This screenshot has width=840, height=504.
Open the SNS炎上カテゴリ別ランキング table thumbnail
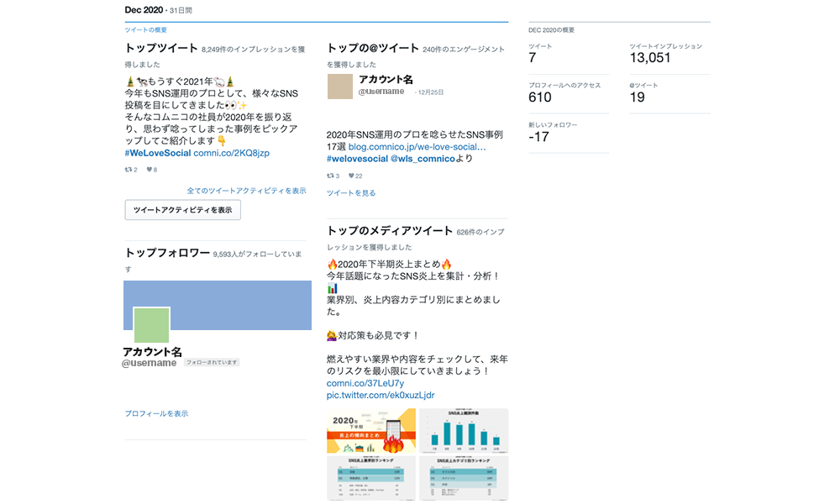tap(464, 478)
